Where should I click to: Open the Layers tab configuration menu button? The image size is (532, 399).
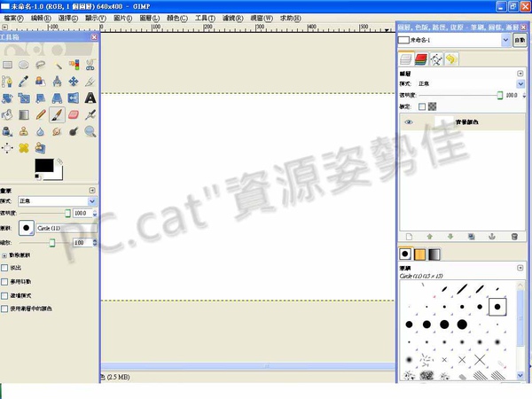tap(520, 74)
